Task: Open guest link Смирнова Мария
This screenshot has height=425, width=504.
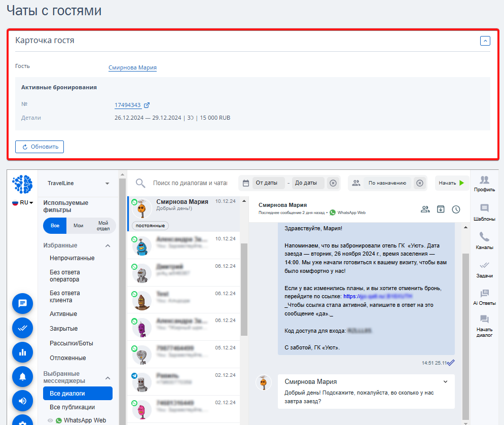Action: tap(132, 67)
